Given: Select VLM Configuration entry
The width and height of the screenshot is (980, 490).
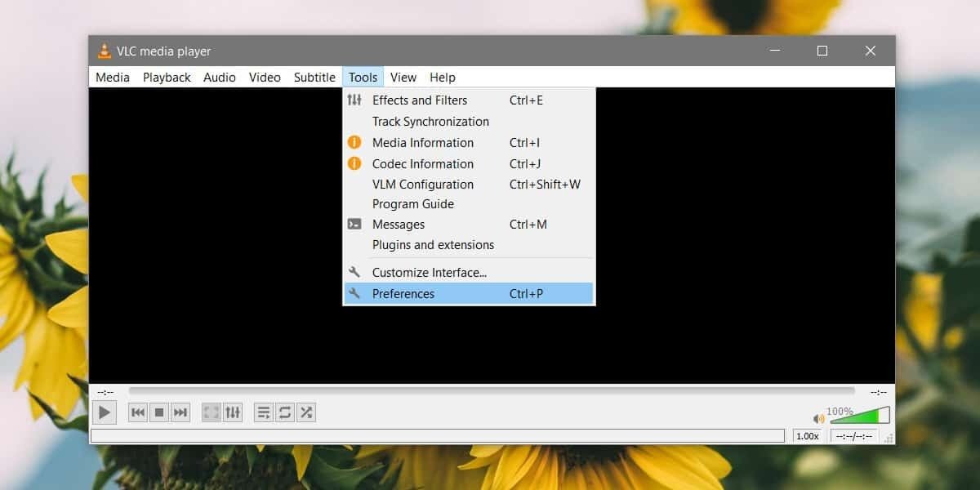Looking at the screenshot, I should 422,184.
